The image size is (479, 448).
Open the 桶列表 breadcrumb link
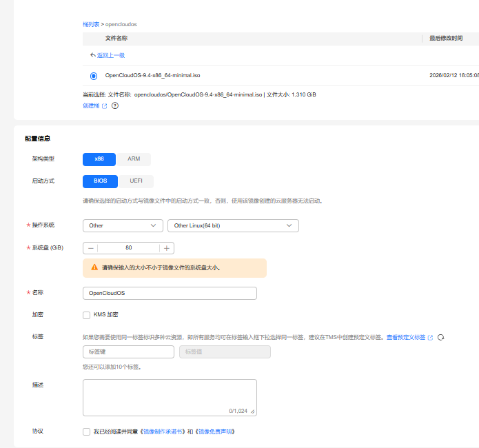[x=91, y=24]
